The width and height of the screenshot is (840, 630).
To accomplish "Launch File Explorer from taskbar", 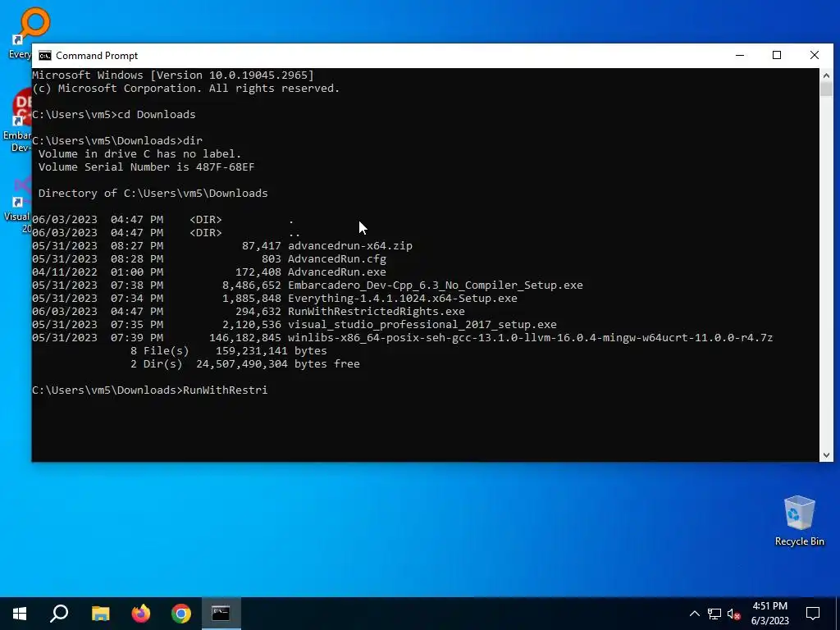I will coord(100,614).
